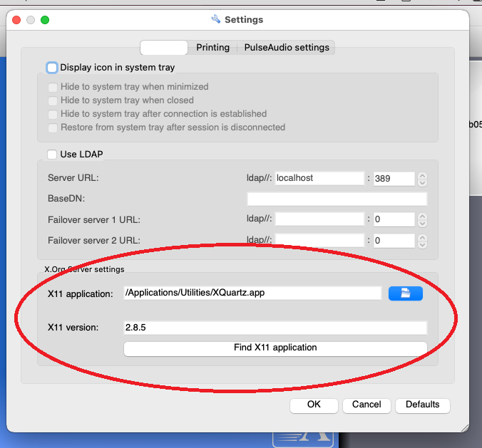482x448 pixels.
Task: Click the folder browse icon for X11 application
Action: coord(405,293)
